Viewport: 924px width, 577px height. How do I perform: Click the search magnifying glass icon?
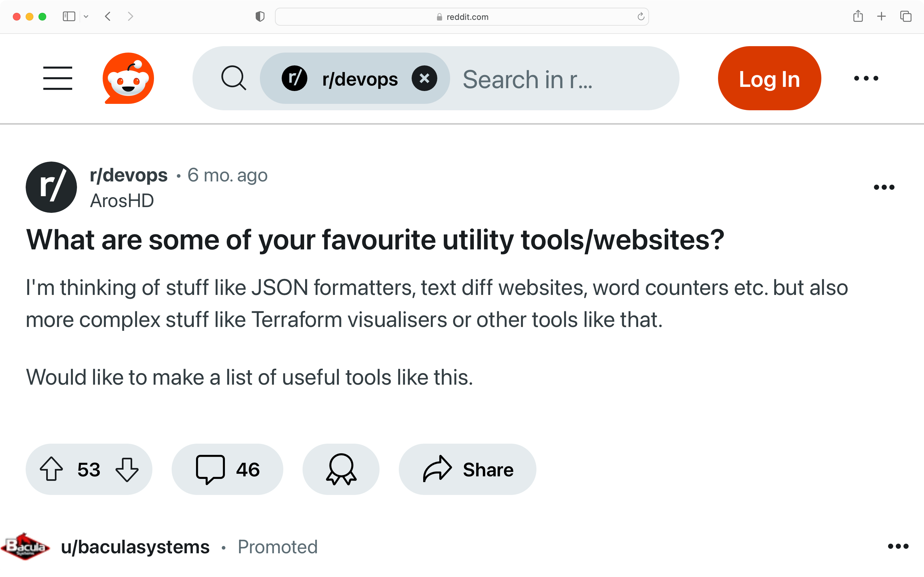(x=234, y=78)
